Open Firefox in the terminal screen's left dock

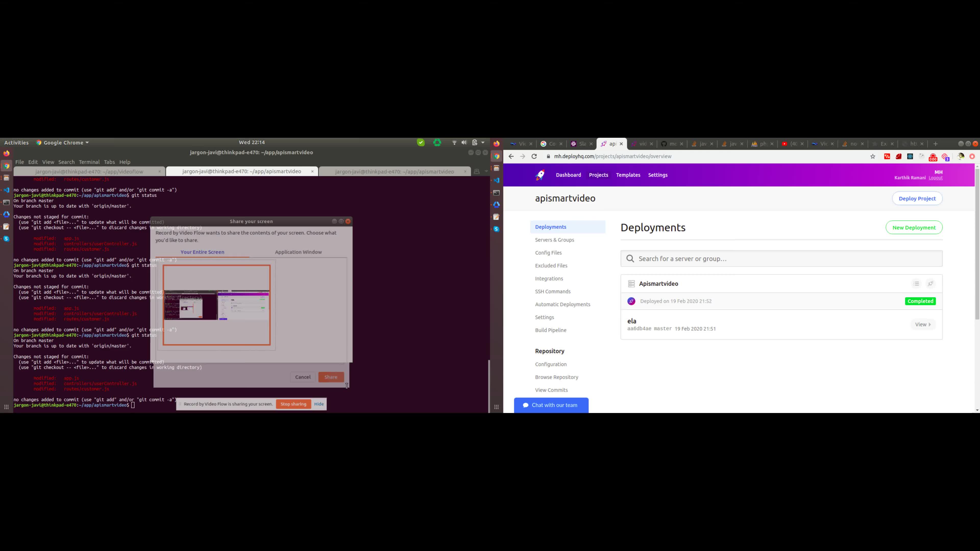pos(6,153)
